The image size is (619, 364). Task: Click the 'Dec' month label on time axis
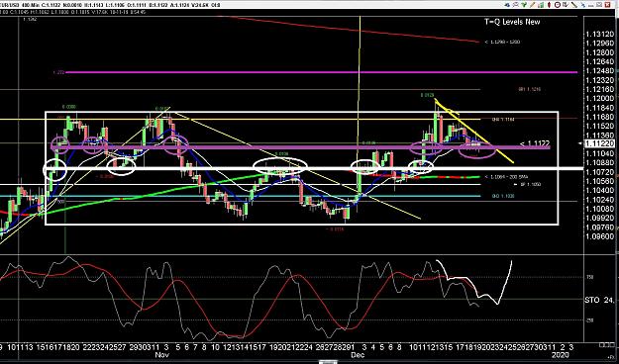(357, 355)
